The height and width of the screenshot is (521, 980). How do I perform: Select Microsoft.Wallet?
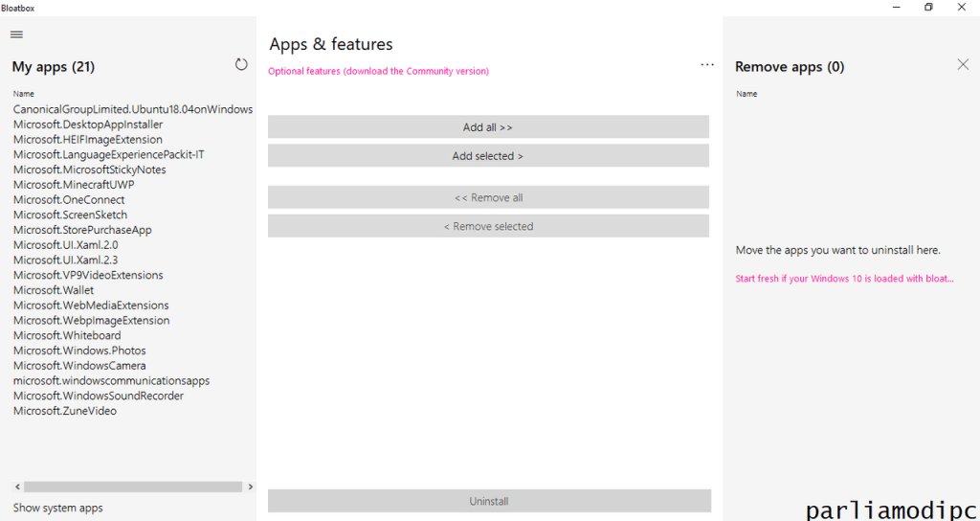54,290
